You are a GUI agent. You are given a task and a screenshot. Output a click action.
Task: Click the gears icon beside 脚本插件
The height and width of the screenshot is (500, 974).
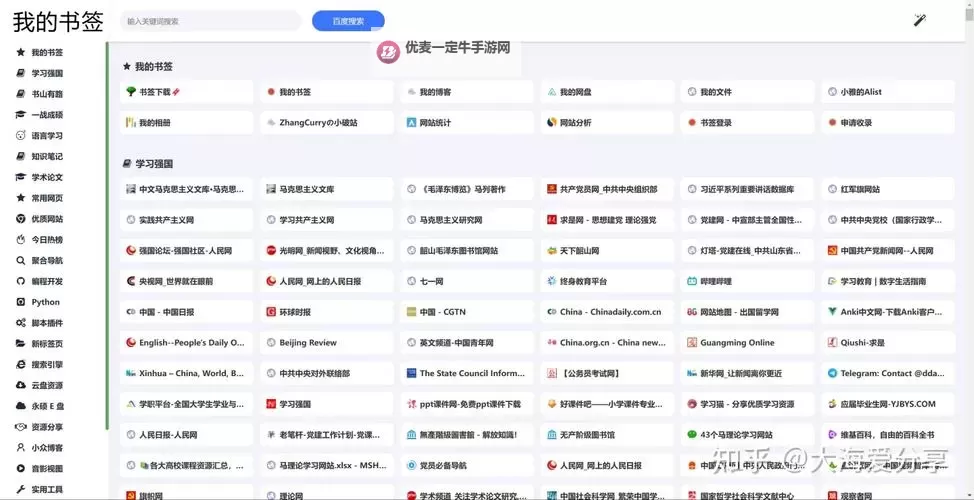20,323
